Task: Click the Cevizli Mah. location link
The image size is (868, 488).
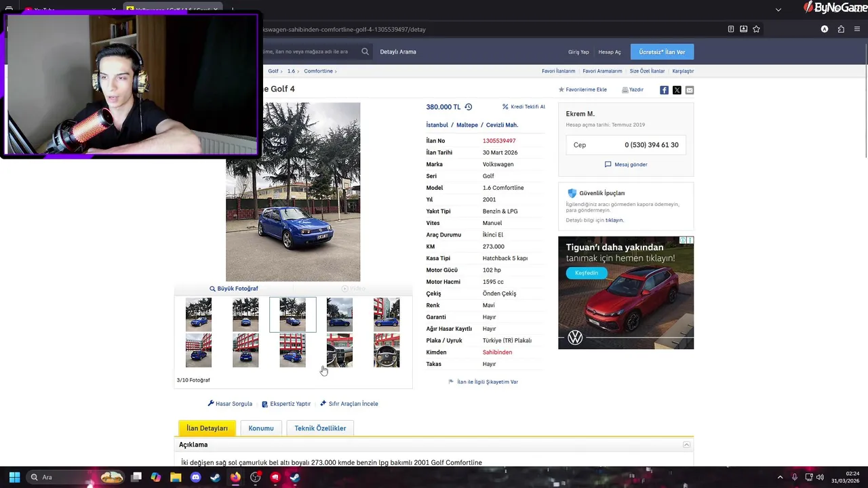Action: click(x=502, y=125)
